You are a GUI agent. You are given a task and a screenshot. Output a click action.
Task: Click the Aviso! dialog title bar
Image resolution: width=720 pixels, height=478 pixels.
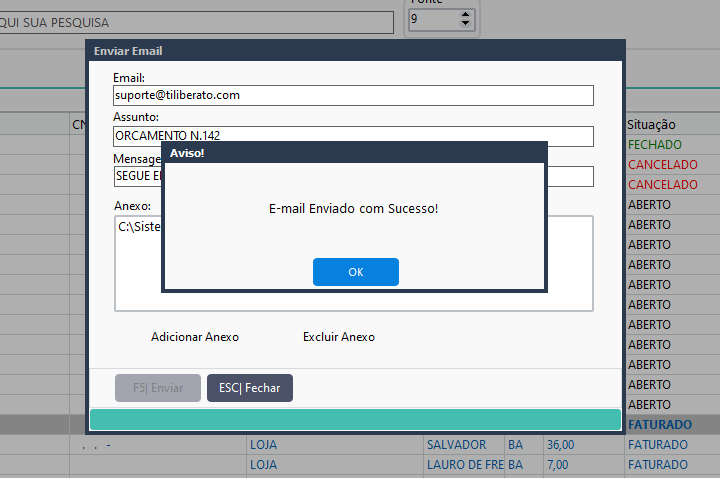(354, 153)
